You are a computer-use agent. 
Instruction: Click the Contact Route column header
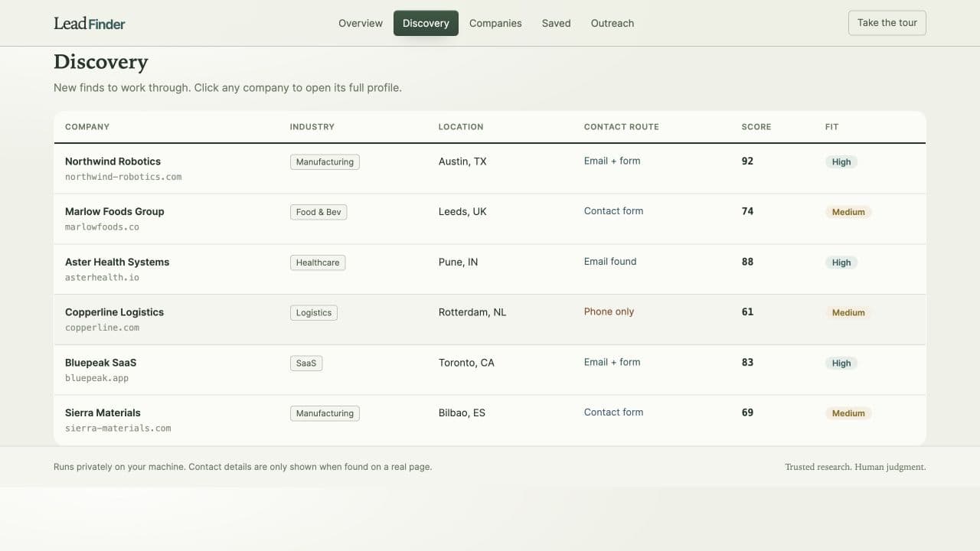pos(621,127)
